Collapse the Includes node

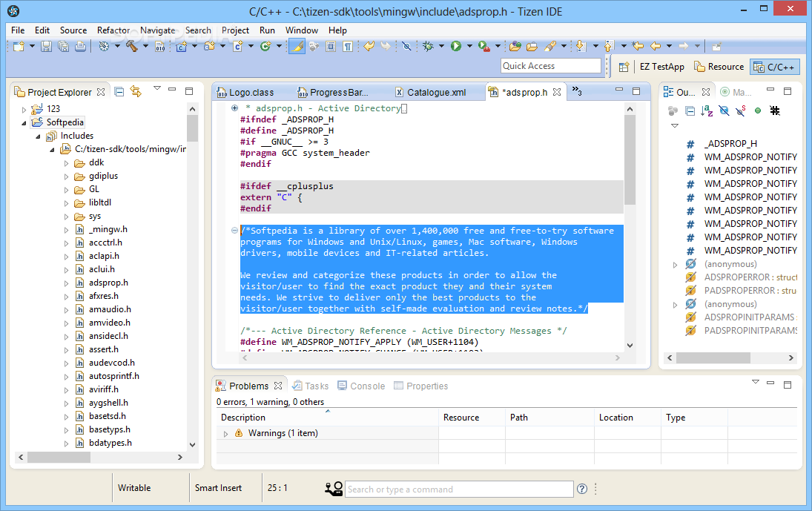[38, 136]
